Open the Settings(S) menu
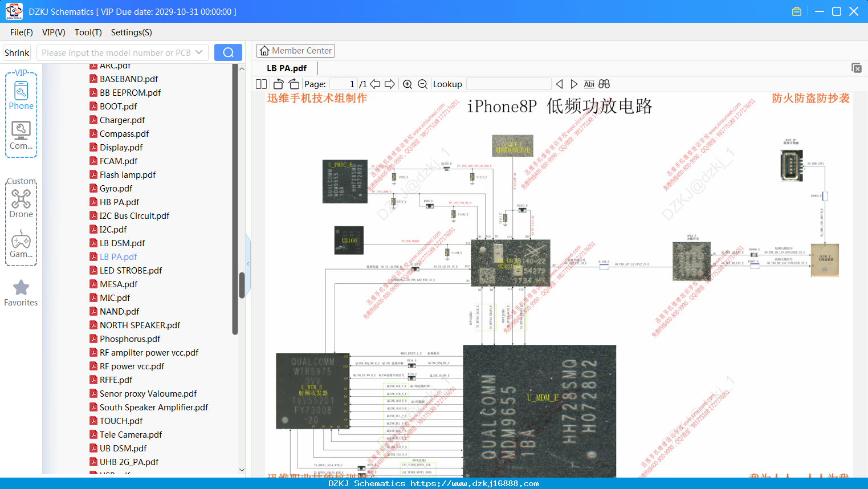The height and width of the screenshot is (489, 868). [132, 32]
